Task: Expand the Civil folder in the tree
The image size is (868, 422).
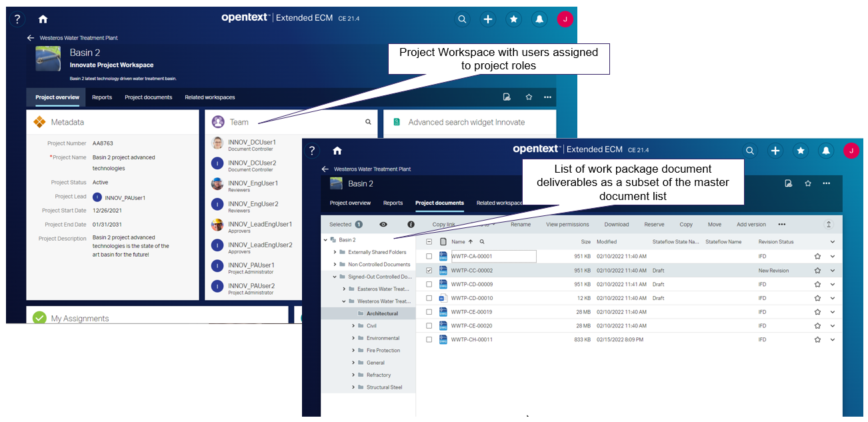Action: (353, 326)
